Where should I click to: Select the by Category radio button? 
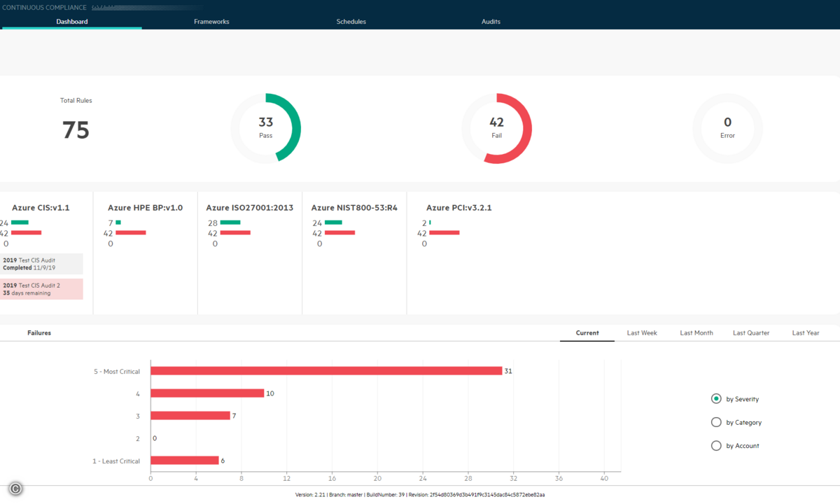tap(716, 422)
